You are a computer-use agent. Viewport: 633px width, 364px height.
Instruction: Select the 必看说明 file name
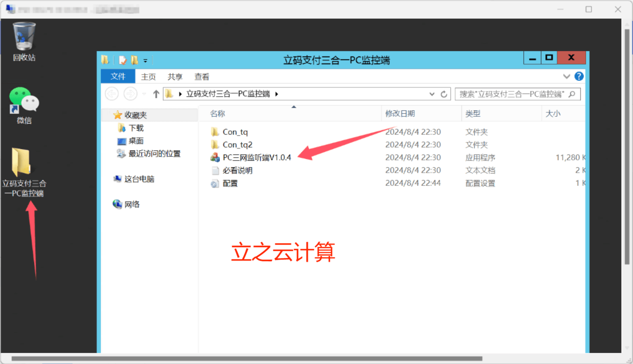[237, 170]
